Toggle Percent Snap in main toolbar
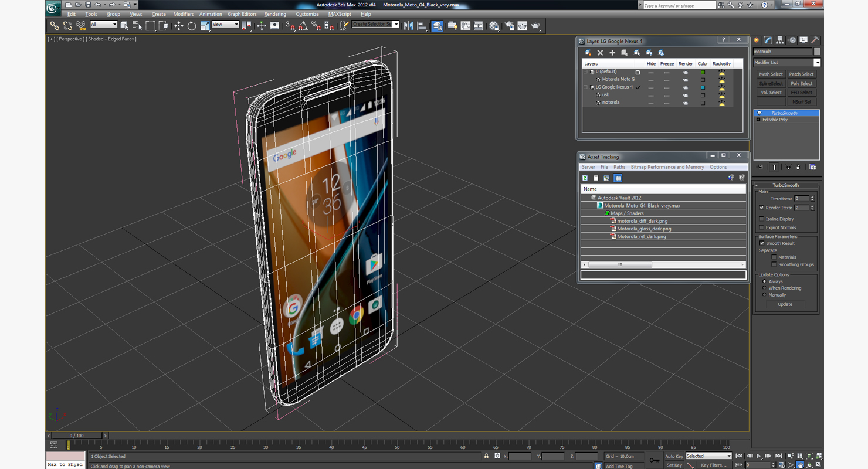Image resolution: width=868 pixels, height=469 pixels. [x=316, y=26]
